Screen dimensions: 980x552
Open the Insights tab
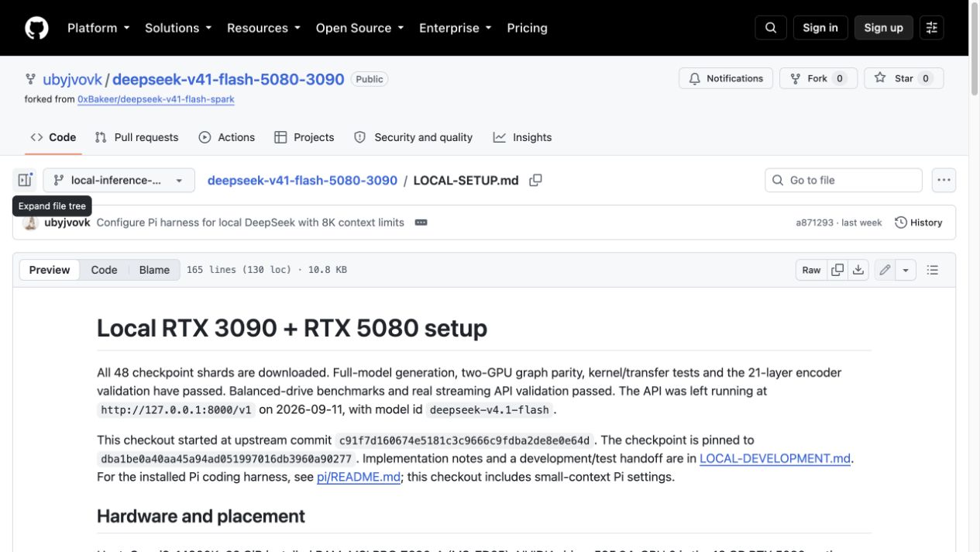[522, 137]
